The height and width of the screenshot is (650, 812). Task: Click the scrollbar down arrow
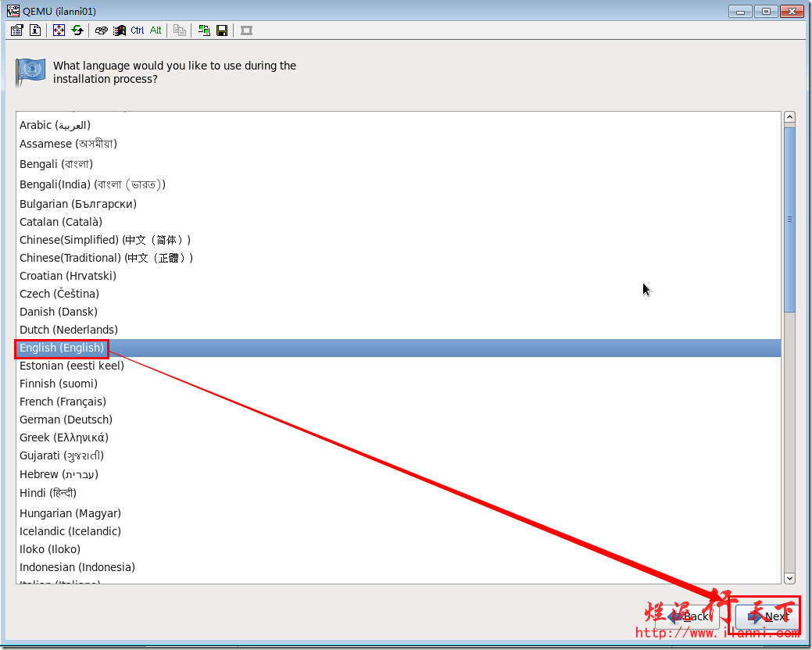(790, 578)
